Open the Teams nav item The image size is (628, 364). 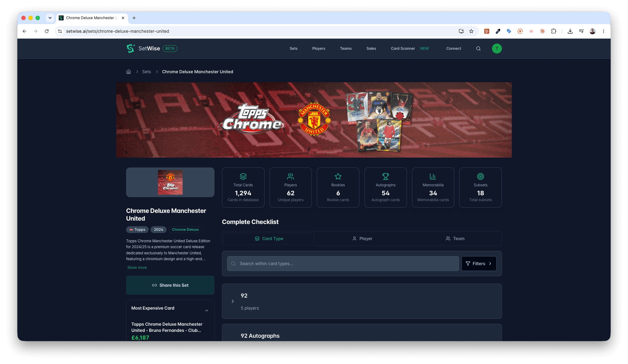click(346, 49)
